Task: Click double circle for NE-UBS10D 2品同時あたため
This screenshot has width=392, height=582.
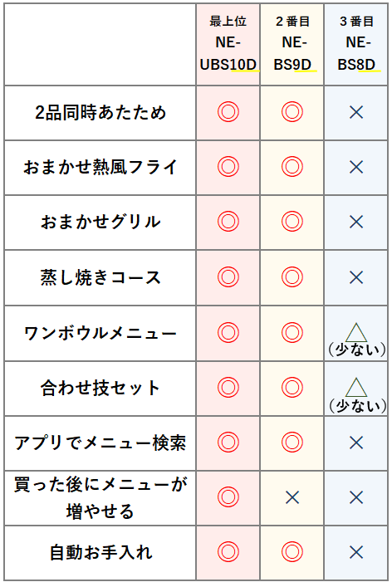Action: tap(228, 112)
